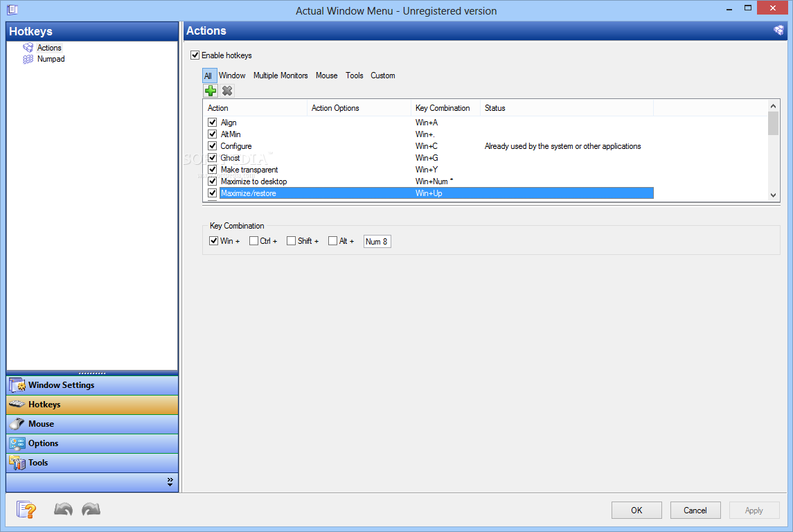The height and width of the screenshot is (532, 793).
Task: Click the 'Already used by the system' status
Action: pyautogui.click(x=562, y=146)
